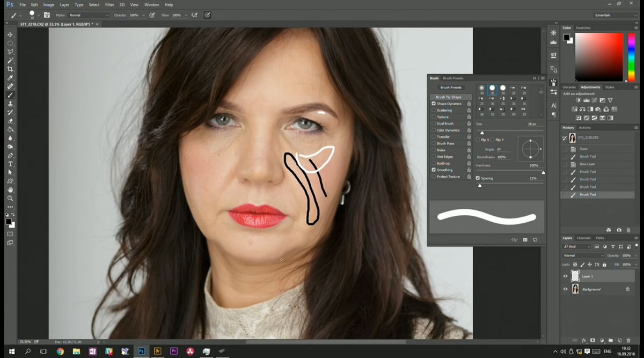Viewport: 644px width, 358px height.
Task: Delete current history state trash icon
Action: coord(628,230)
